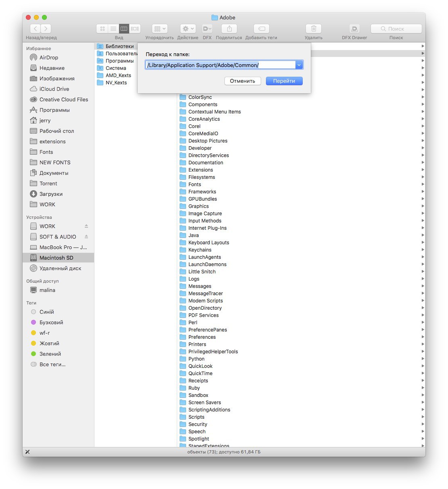Screen dimensions: 448x489
Task: Open the DFX toolbar dropdown
Action: (207, 29)
